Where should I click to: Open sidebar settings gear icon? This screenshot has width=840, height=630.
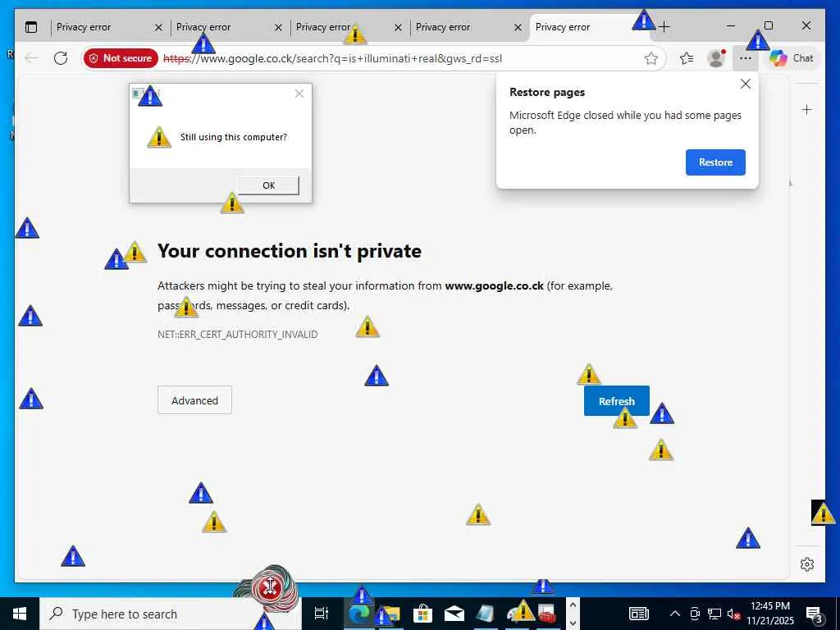[x=807, y=564]
